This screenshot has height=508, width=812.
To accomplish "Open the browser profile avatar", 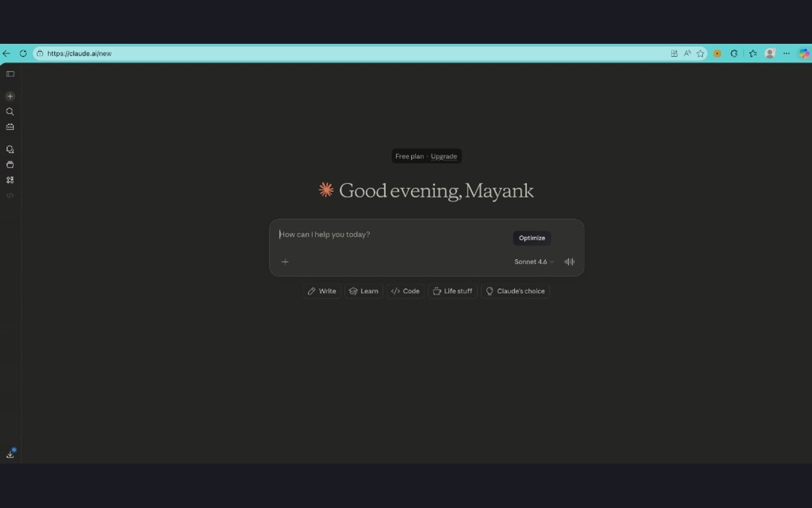I will point(770,53).
